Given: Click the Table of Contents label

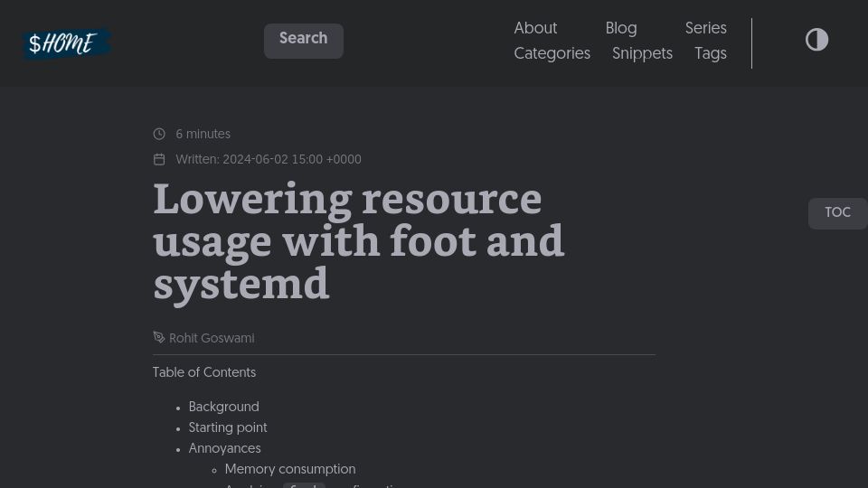Looking at the screenshot, I should [x=204, y=372].
